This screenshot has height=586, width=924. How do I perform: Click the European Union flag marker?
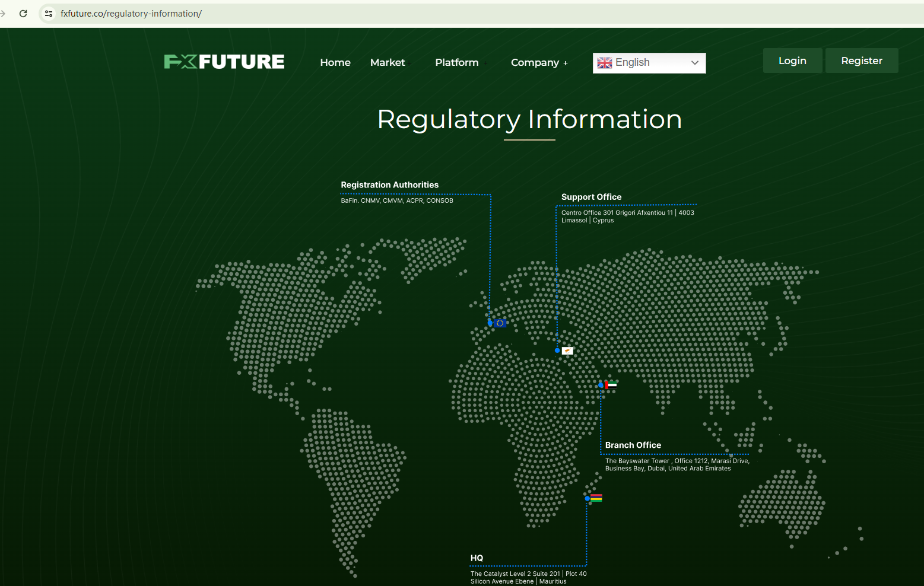500,323
